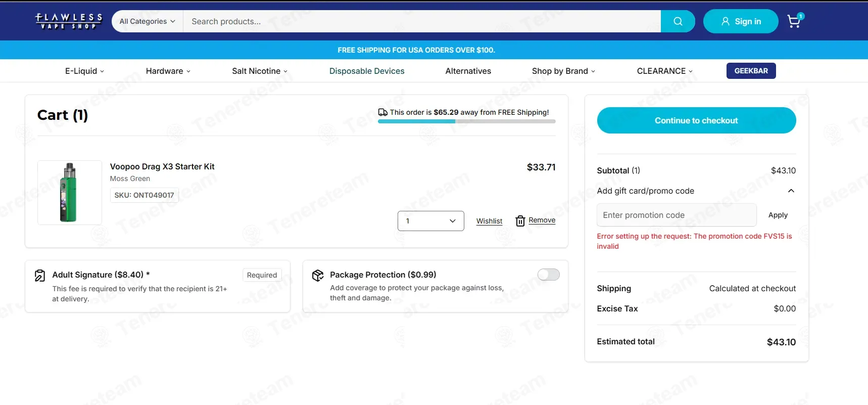Screen dimensions: 868x405
Task: Open the All Categories dropdown
Action: pyautogui.click(x=147, y=21)
